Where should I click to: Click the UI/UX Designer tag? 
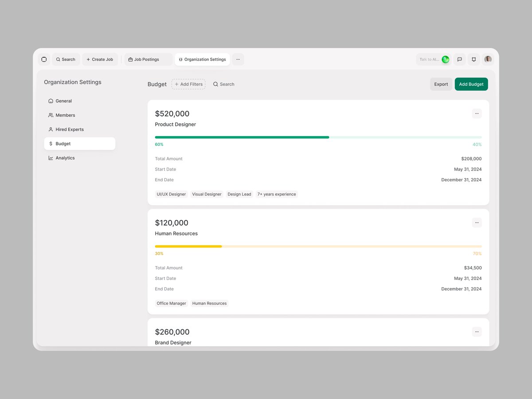[171, 194]
